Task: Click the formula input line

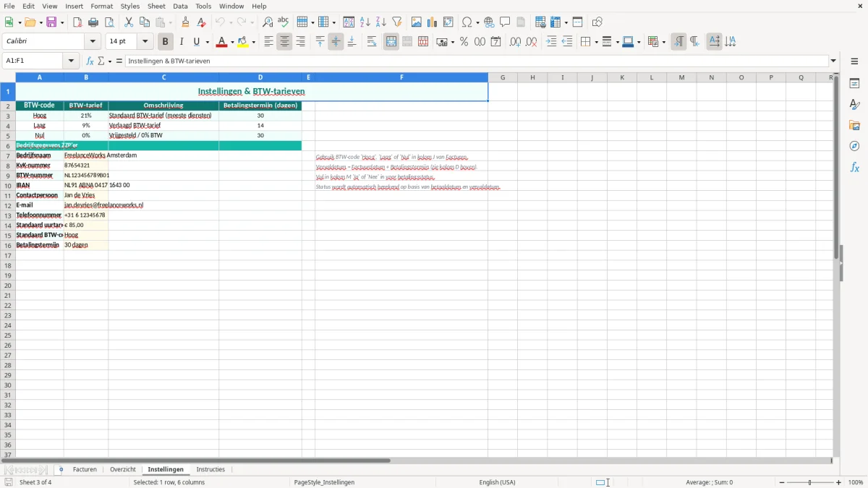Action: pos(477,61)
